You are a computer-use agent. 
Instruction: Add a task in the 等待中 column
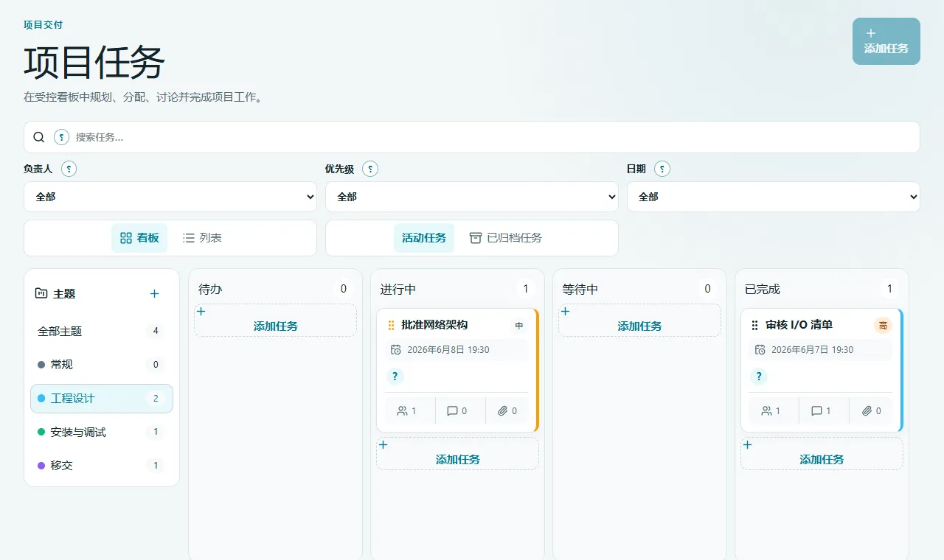pyautogui.click(x=640, y=321)
